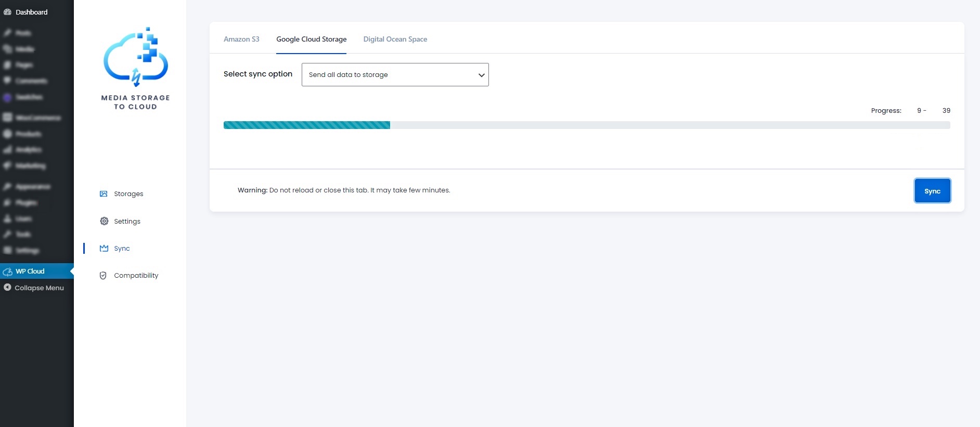The height and width of the screenshot is (427, 980).
Task: Click the Sync crown icon in sidebar
Action: (x=104, y=248)
